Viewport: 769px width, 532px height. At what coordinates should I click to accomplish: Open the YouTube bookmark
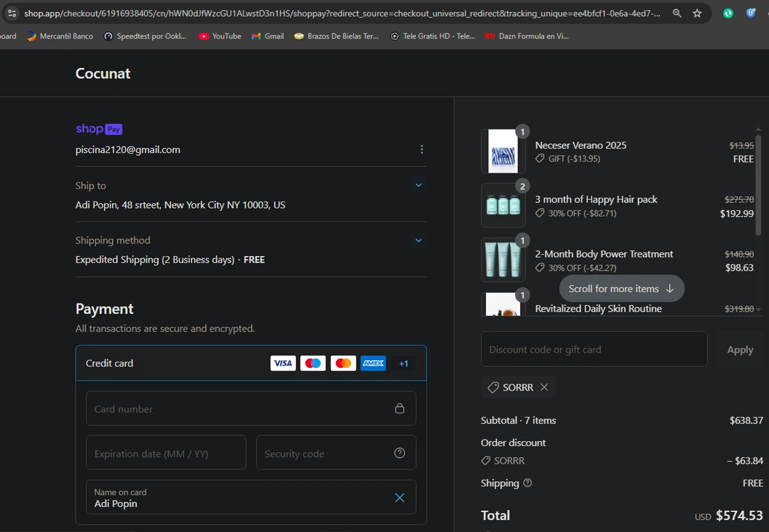tap(220, 36)
